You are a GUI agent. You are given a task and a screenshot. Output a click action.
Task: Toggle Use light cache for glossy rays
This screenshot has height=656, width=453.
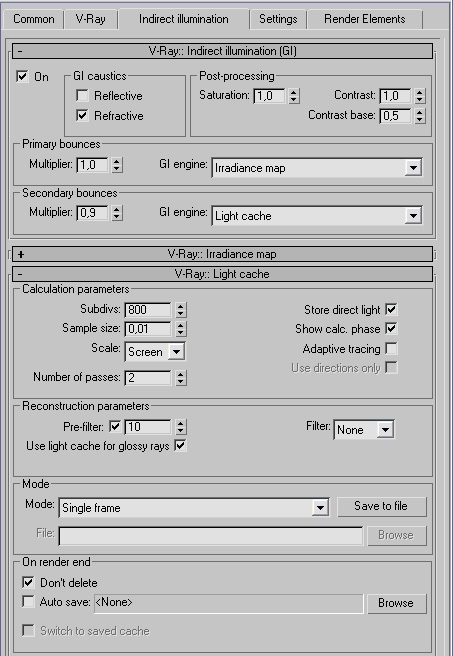(180, 446)
